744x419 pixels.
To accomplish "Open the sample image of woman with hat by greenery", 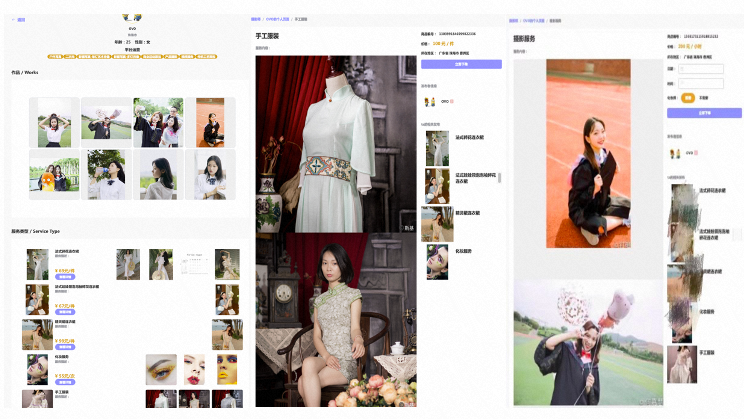I will [x=161, y=264].
